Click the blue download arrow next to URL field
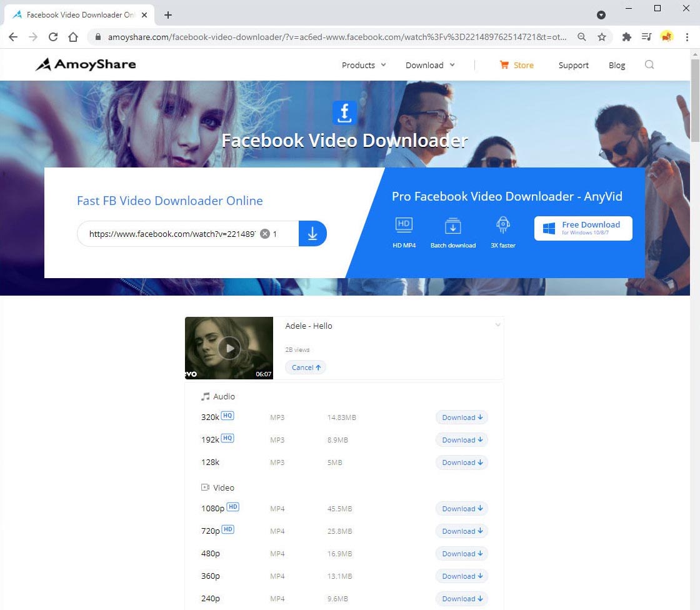The width and height of the screenshot is (700, 610). pos(312,234)
